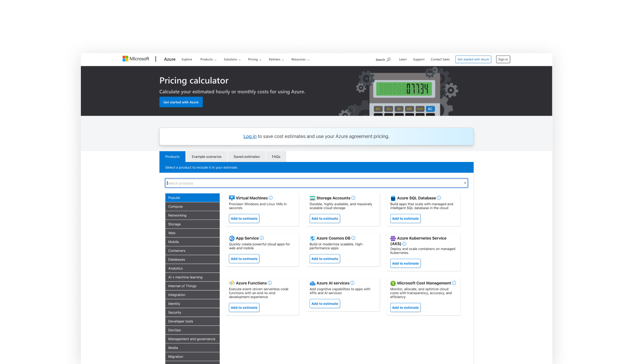The image size is (634, 364).
Task: Click Virtual Machines product icon
Action: pos(232,198)
